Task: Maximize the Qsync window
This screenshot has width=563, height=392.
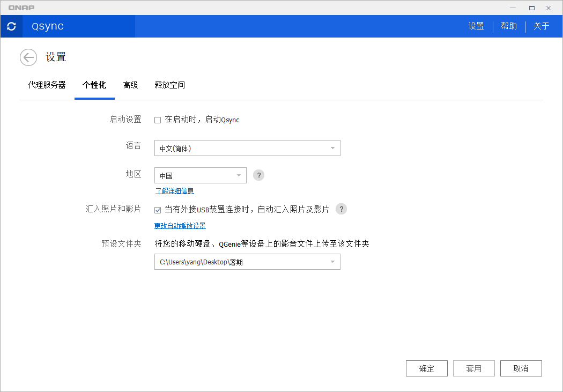Action: pos(532,8)
